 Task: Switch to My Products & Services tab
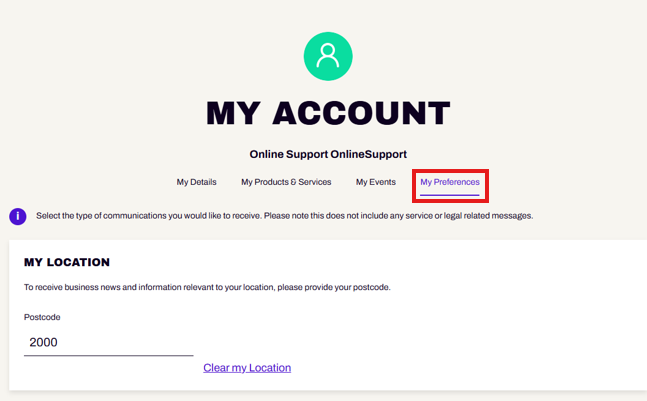point(286,182)
